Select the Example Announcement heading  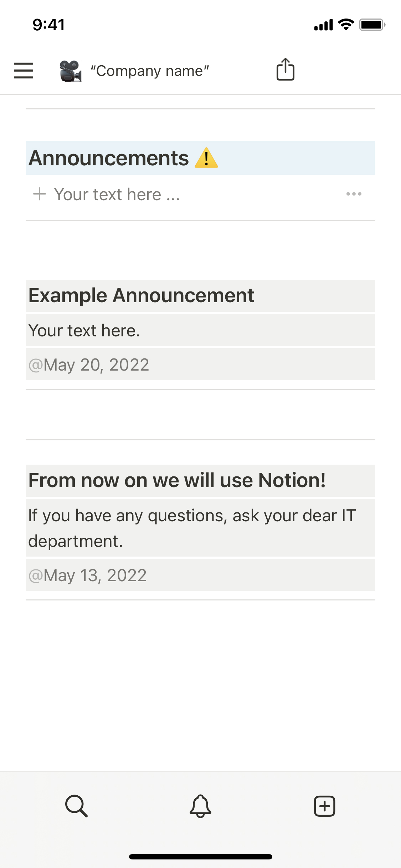[x=141, y=295]
